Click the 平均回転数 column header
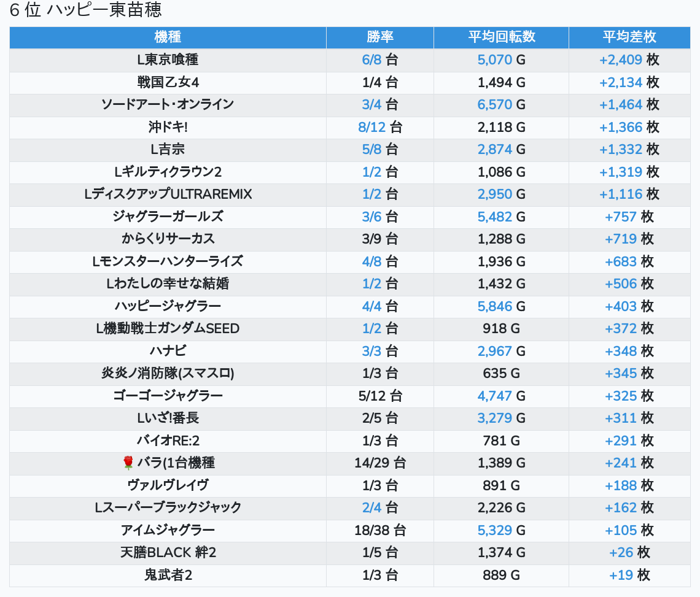The height and width of the screenshot is (597, 700). (x=501, y=37)
